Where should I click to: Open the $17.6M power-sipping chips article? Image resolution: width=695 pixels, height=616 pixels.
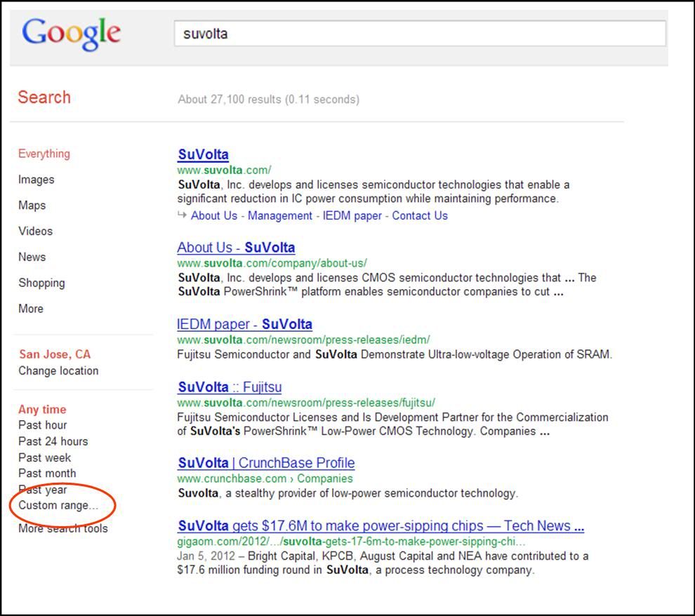pyautogui.click(x=380, y=525)
